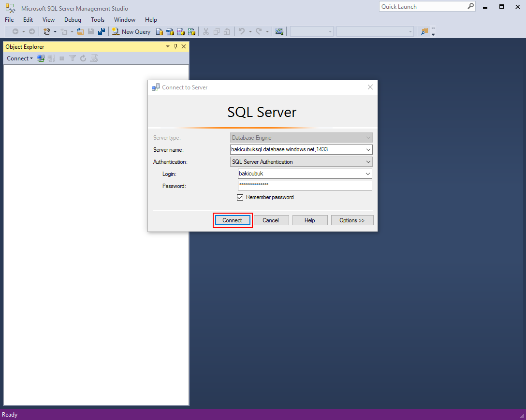The image size is (526, 420).
Task: Open the Window menu
Action: 124,20
